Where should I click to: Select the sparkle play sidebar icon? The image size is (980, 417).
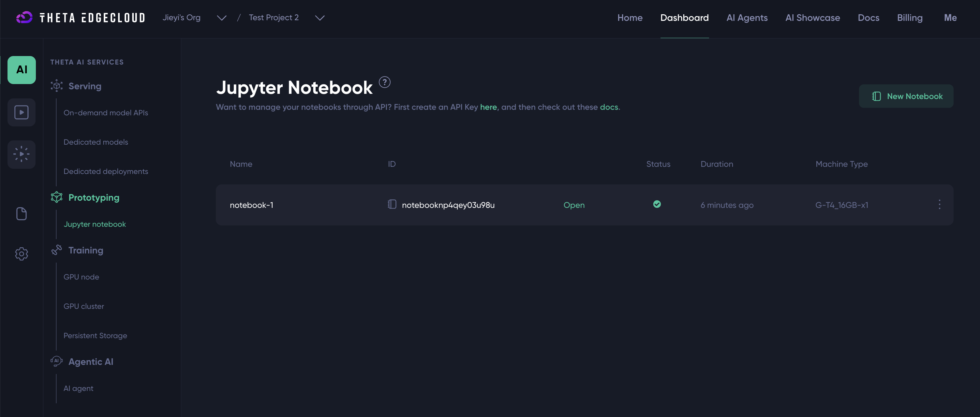(22, 154)
